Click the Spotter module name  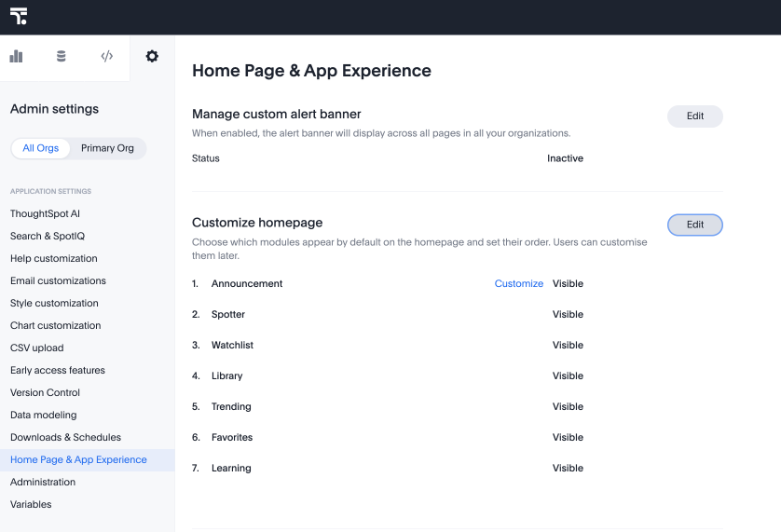tap(228, 314)
